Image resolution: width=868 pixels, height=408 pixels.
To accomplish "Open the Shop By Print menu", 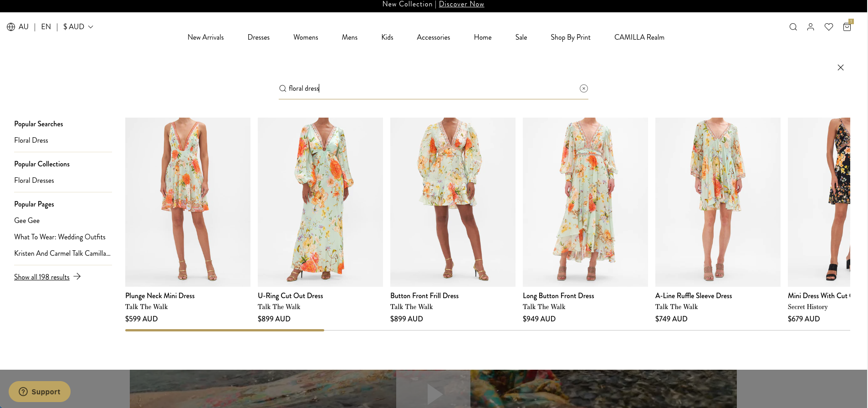I will [x=571, y=37].
